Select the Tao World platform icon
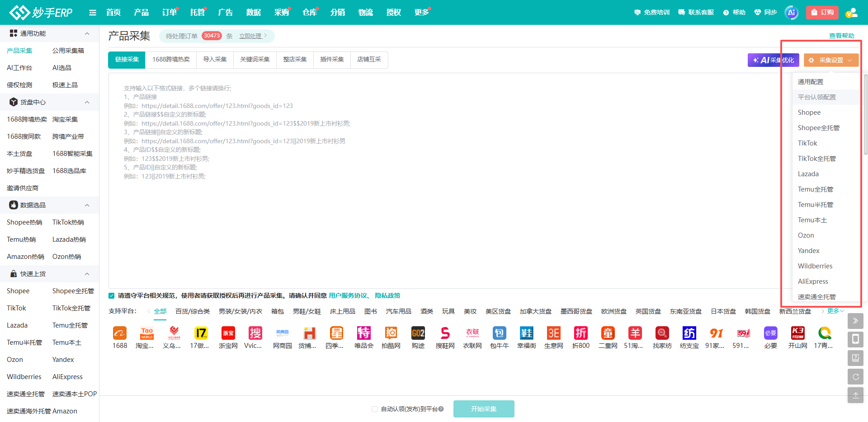Screen dimensions: 868x422 pos(147,333)
